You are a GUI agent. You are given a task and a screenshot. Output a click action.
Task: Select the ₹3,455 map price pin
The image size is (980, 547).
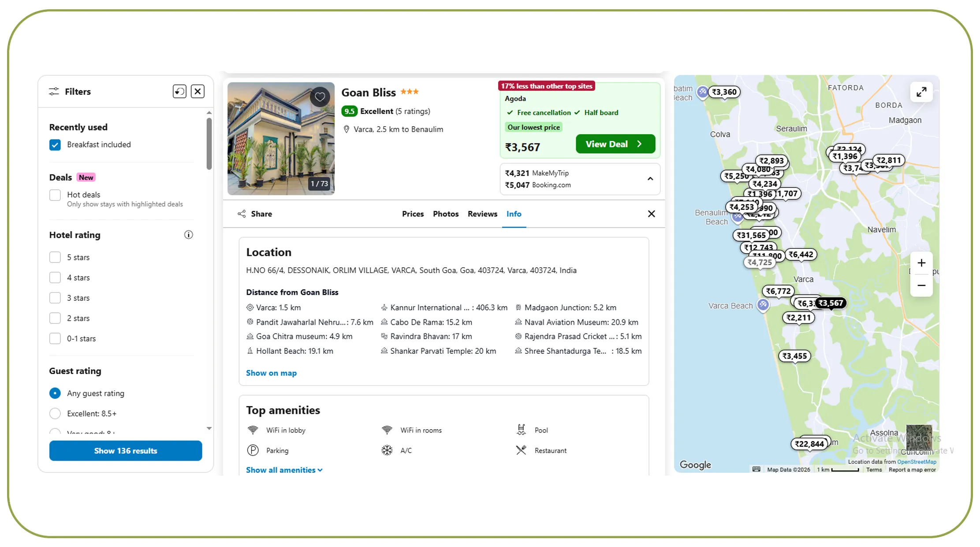[794, 356]
